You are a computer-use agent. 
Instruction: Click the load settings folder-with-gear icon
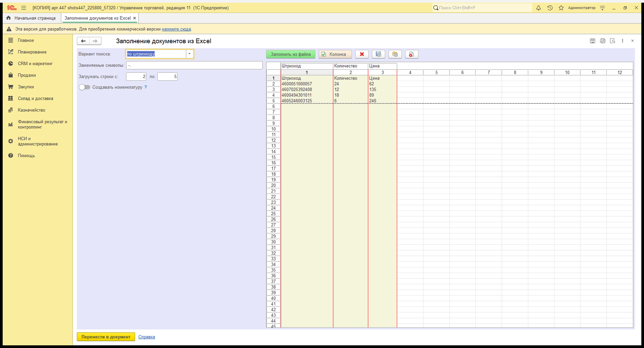coord(395,54)
